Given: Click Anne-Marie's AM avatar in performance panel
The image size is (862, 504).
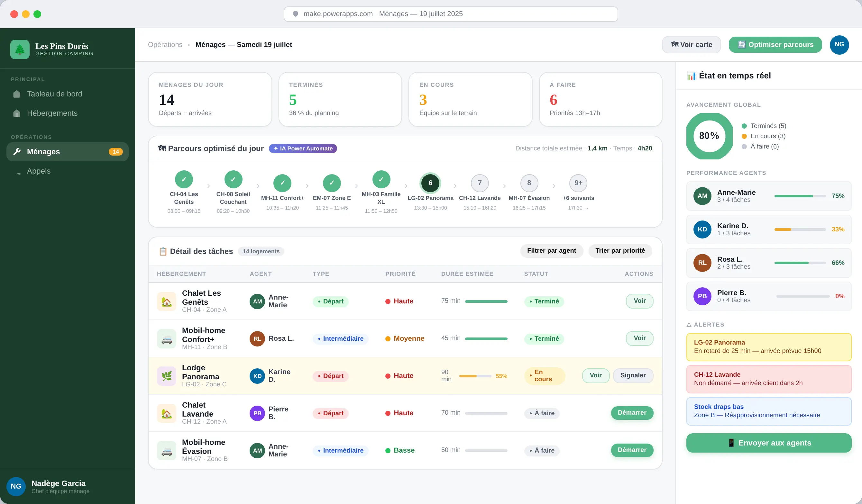Looking at the screenshot, I should pyautogui.click(x=702, y=196).
